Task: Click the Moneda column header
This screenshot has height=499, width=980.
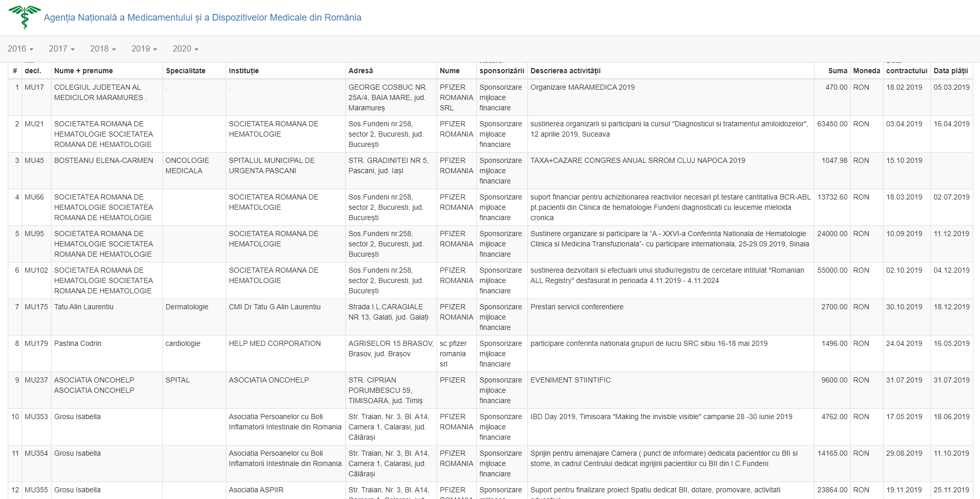Action: (x=867, y=71)
